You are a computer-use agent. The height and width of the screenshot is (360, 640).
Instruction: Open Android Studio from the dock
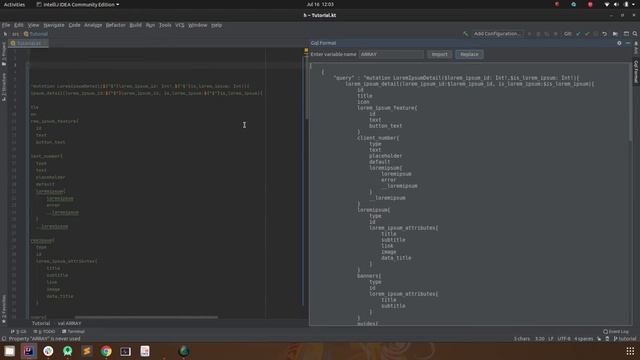pyautogui.click(x=68, y=351)
